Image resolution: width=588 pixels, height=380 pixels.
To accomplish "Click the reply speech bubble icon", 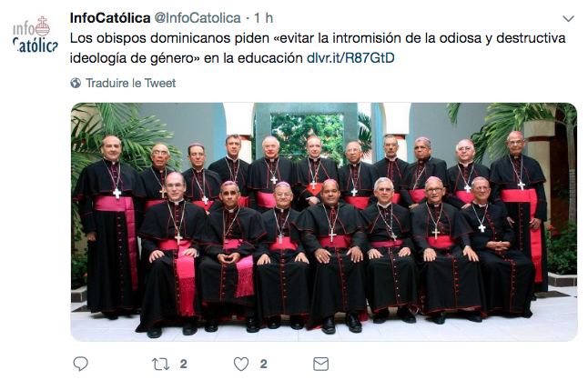I will pos(80,364).
